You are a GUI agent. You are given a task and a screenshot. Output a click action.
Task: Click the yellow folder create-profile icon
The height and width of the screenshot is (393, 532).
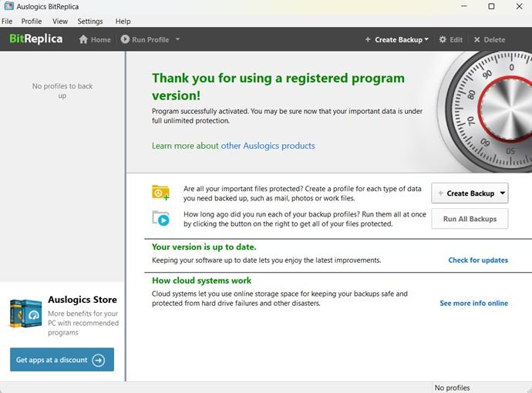click(160, 193)
